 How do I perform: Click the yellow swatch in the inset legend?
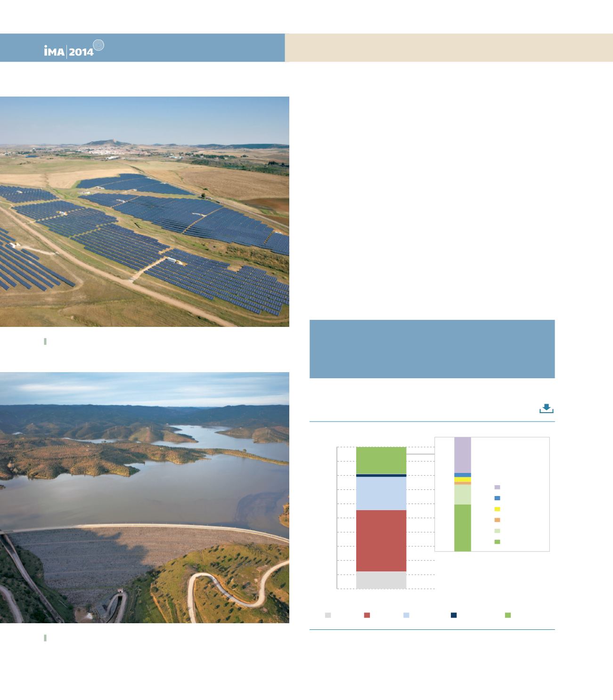pos(497,509)
